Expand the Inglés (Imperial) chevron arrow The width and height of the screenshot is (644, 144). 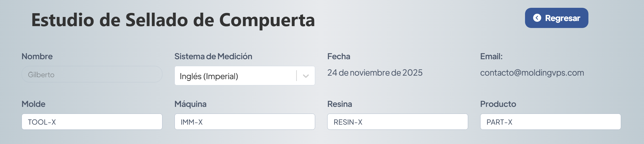click(306, 76)
